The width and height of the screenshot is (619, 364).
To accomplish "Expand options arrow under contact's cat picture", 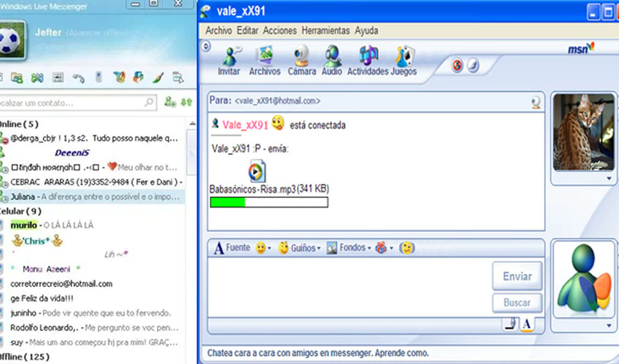I will (x=609, y=178).
